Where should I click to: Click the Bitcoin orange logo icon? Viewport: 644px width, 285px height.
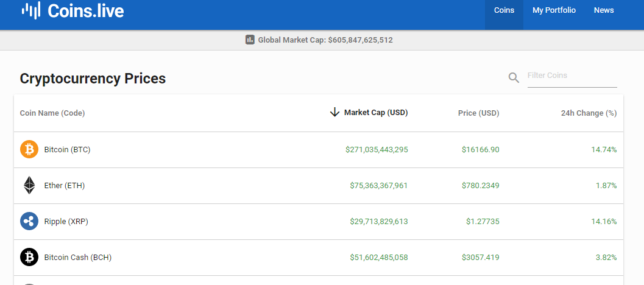pos(29,149)
